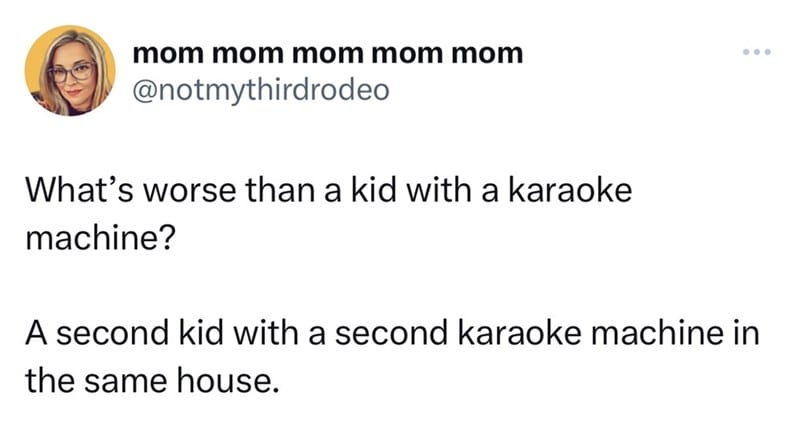Click the word "machine?" ending the question

[x=100, y=238]
